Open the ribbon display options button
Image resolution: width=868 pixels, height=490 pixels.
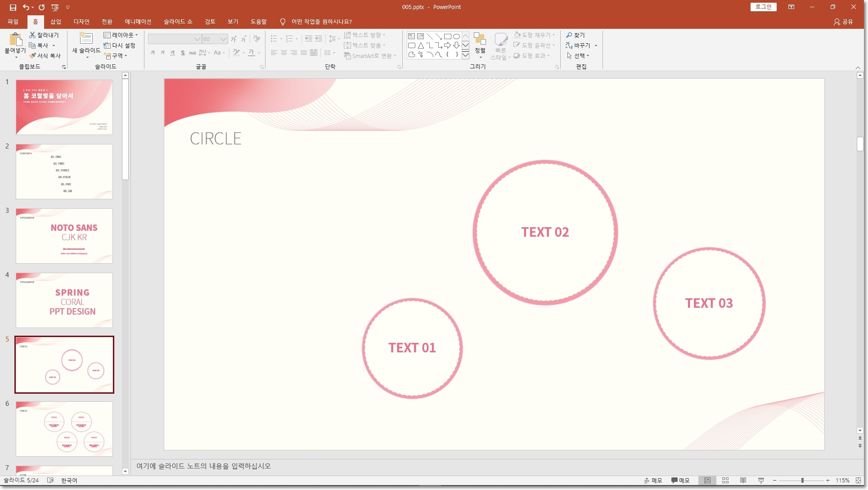tap(792, 7)
